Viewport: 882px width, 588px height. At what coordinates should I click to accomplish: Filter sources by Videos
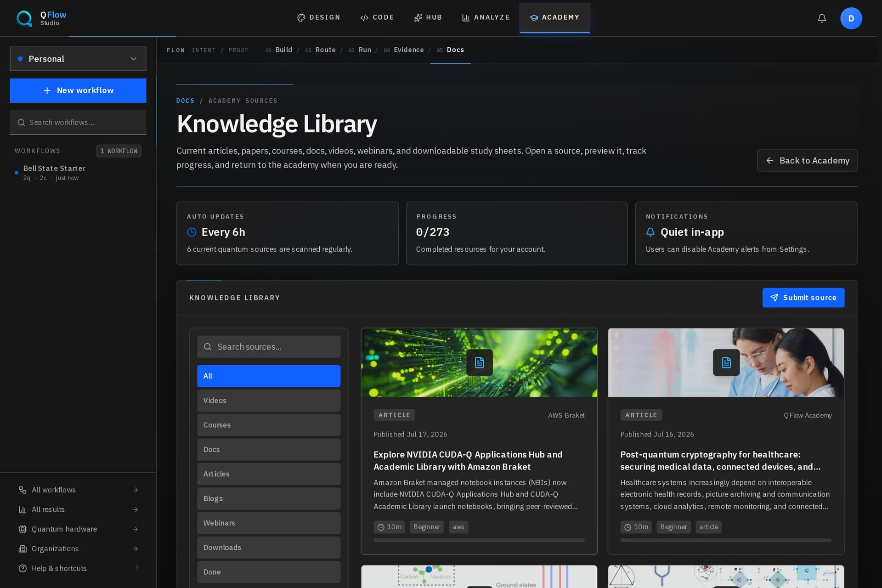(269, 401)
